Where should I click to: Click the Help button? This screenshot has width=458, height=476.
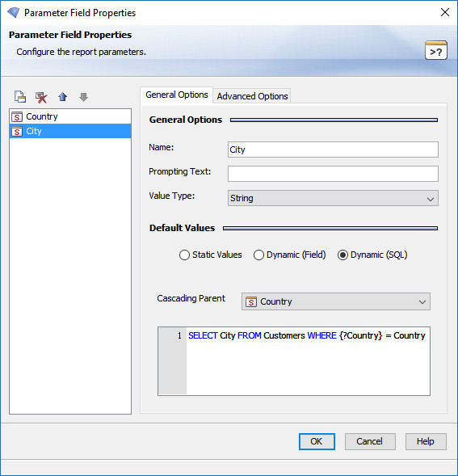tap(426, 441)
